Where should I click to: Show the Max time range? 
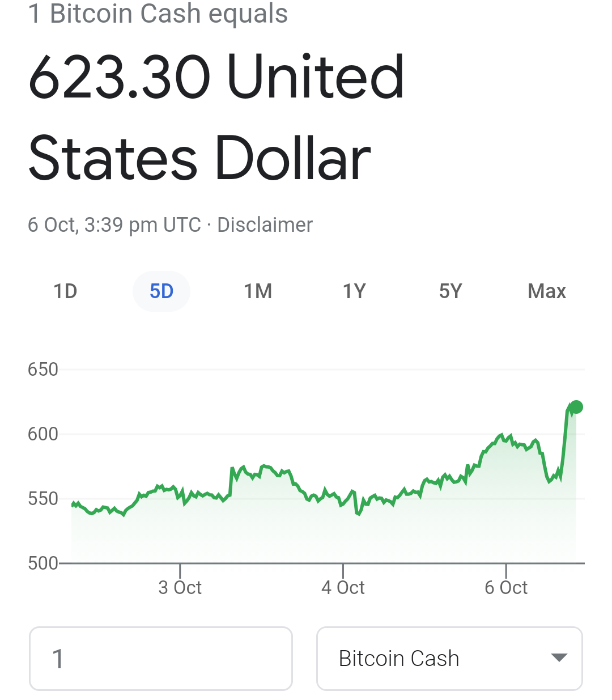pos(547,291)
